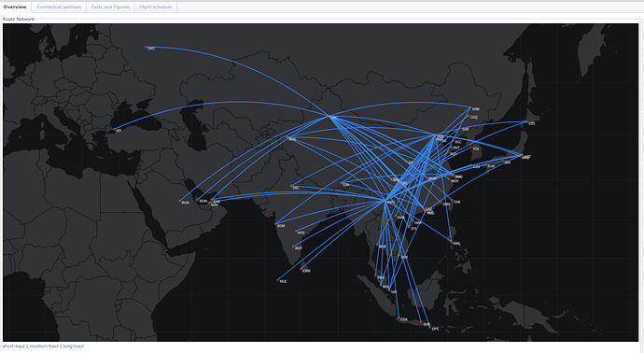The image size is (644, 353).
Task: Click the TPE airport marker
Action: coord(452,201)
